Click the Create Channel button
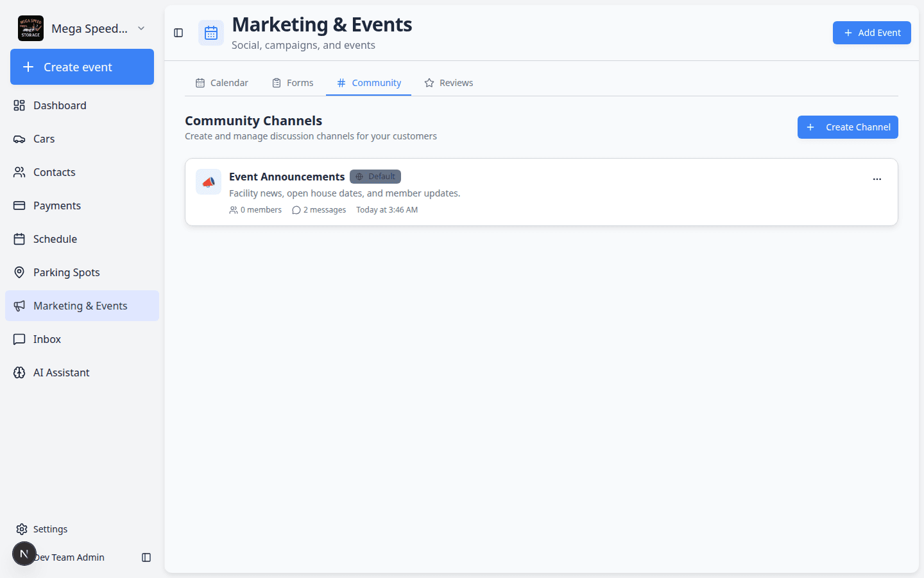Screen dimensions: 924x578 point(848,127)
